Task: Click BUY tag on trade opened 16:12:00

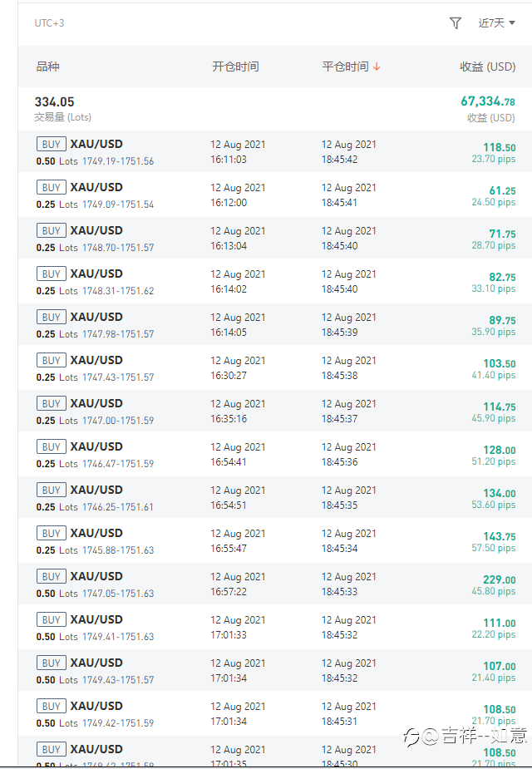Action: (51, 187)
